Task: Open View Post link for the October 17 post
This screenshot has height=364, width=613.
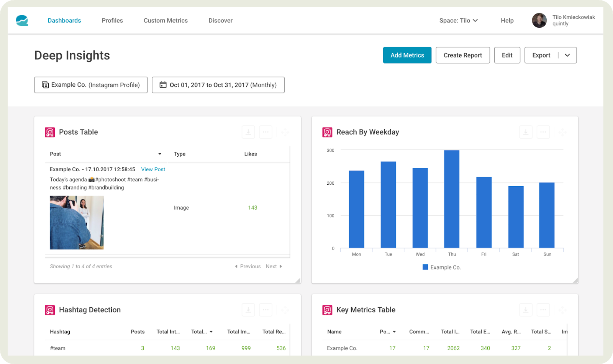Action: [153, 169]
